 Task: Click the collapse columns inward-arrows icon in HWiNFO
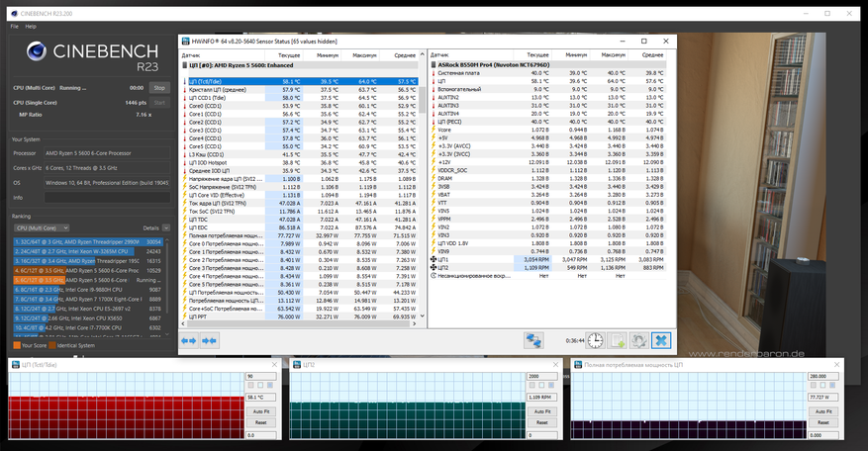pos(210,340)
